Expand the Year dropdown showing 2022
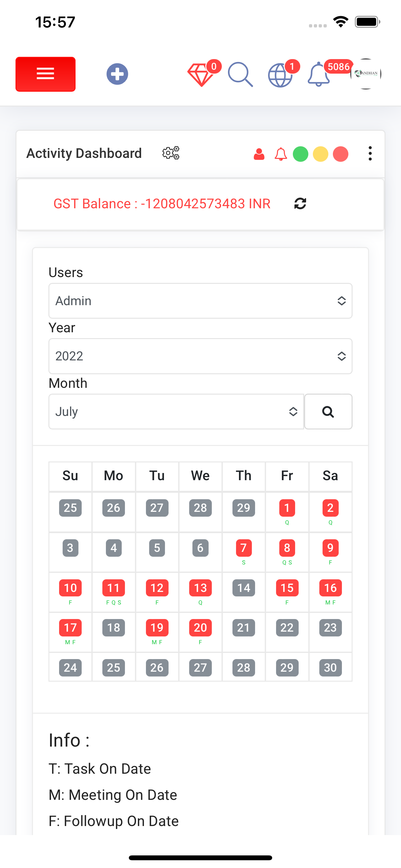This screenshot has width=401, height=868. 200,356
